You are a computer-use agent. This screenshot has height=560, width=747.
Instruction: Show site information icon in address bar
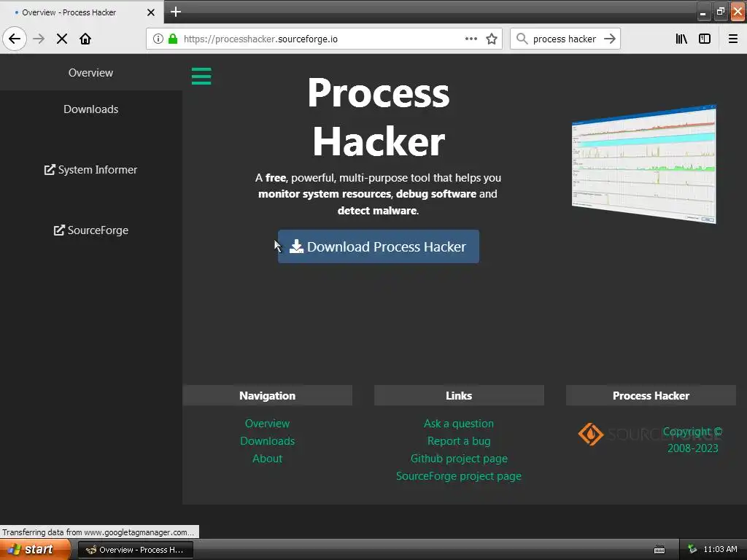coord(158,39)
